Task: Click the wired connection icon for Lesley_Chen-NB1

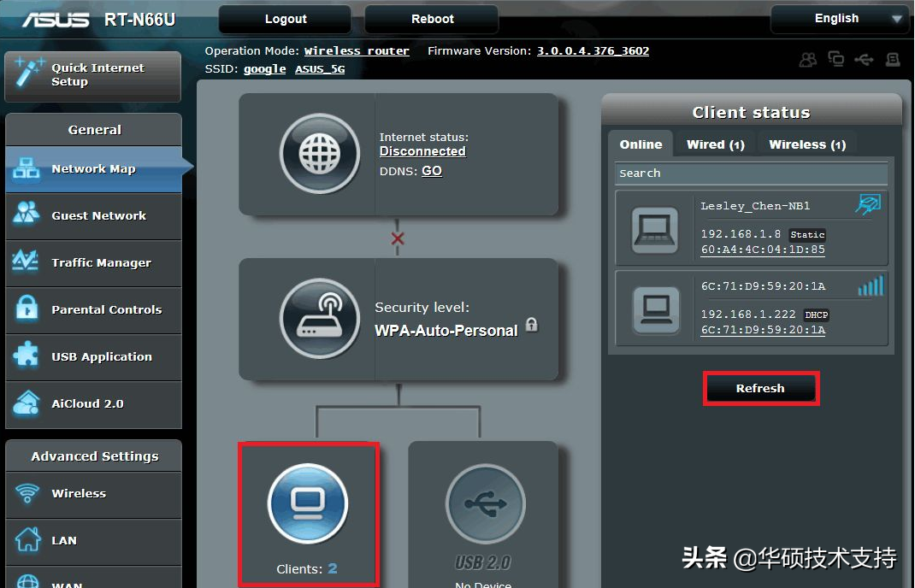Action: tap(868, 205)
